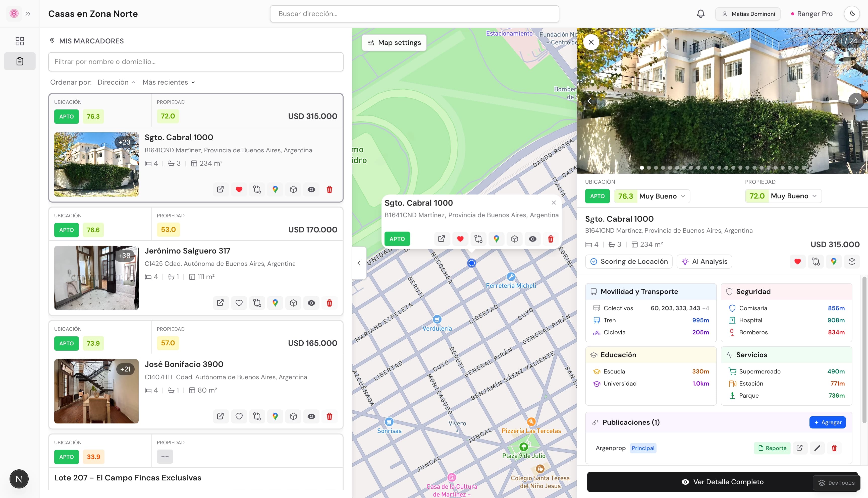Collapse the list panel with the chevron
Image resolution: width=868 pixels, height=498 pixels.
click(x=359, y=263)
